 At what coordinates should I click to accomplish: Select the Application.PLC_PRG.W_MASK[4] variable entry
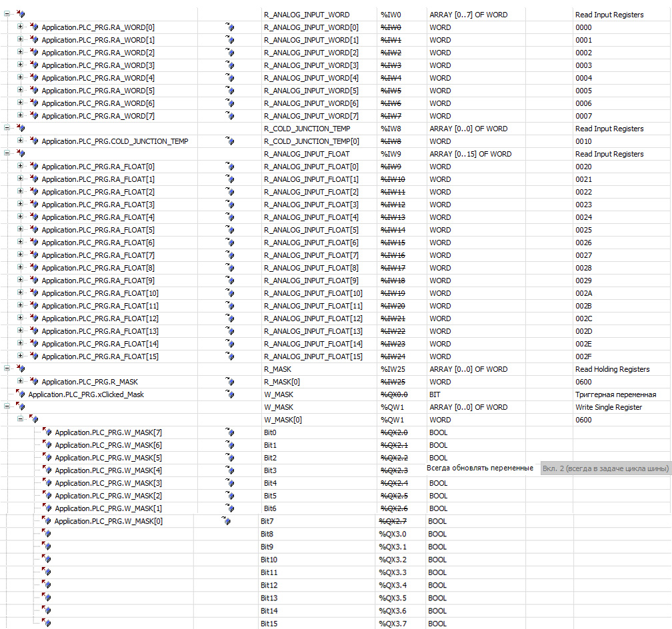pos(109,470)
